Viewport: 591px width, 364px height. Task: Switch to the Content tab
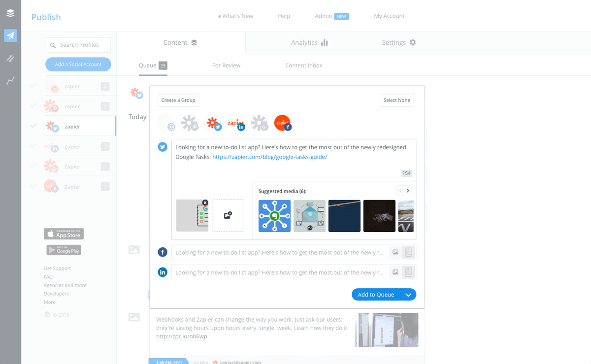click(x=181, y=42)
